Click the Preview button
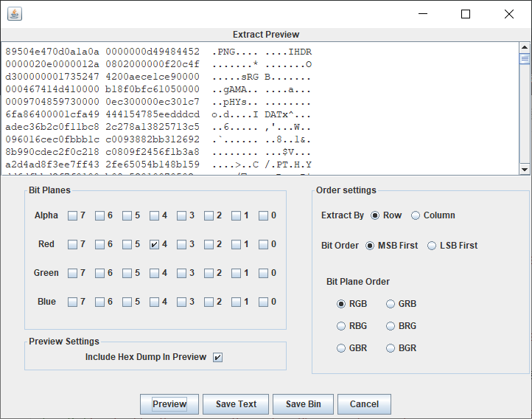This screenshot has width=532, height=419. (x=169, y=404)
